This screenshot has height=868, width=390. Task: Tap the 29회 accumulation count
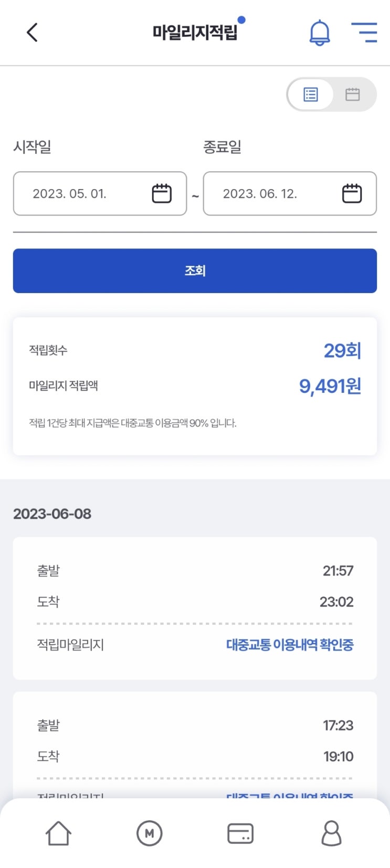342,350
